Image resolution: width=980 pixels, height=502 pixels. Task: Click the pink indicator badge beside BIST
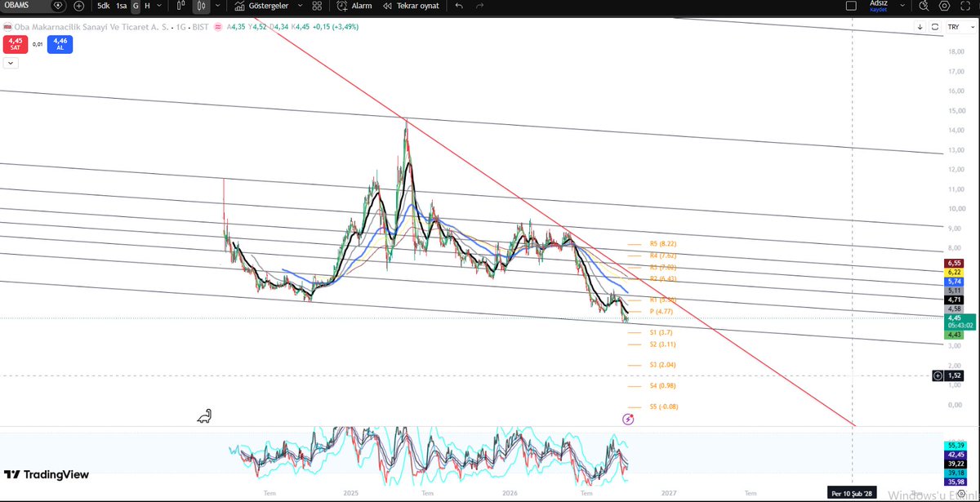point(218,26)
